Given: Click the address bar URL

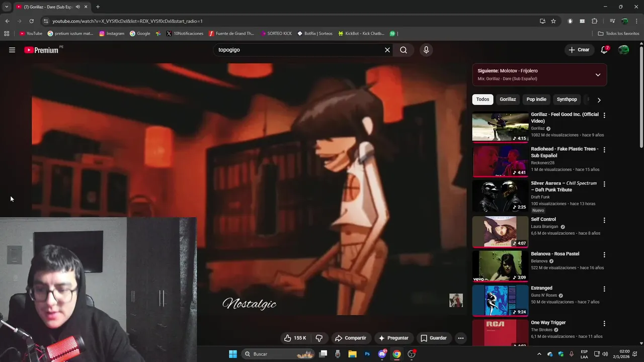Looking at the screenshot, I should pos(127,21).
